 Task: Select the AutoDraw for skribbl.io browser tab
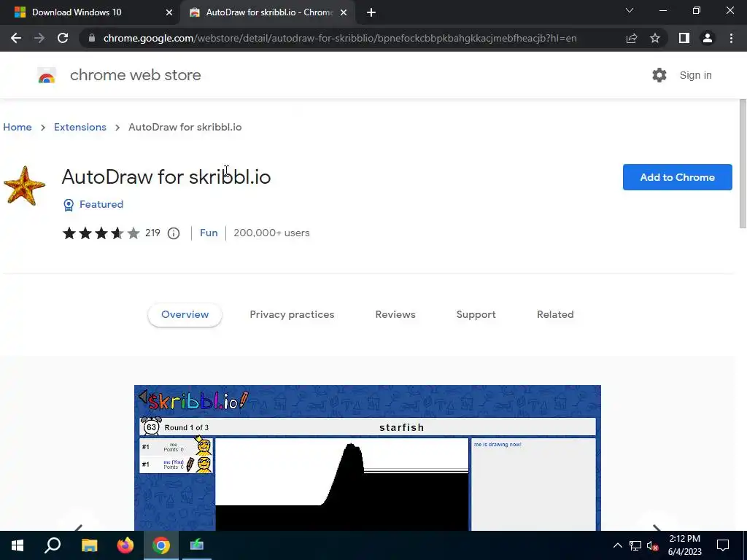(269, 12)
